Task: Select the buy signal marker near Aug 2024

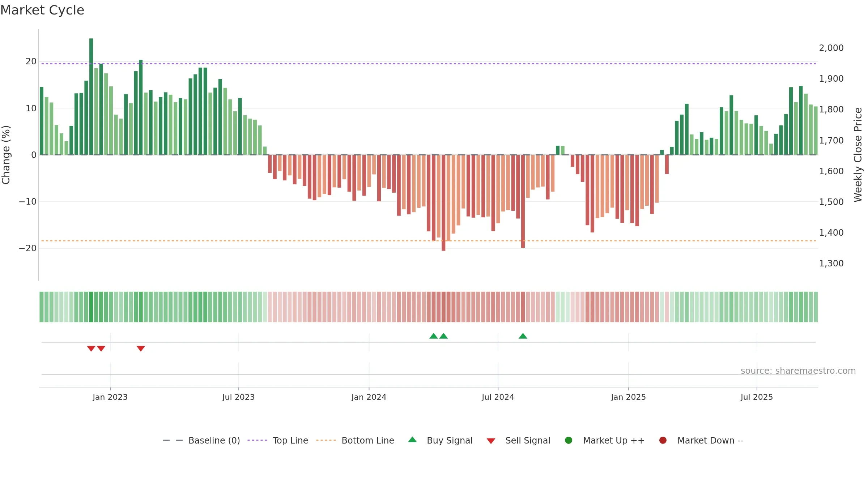Action: (x=523, y=336)
